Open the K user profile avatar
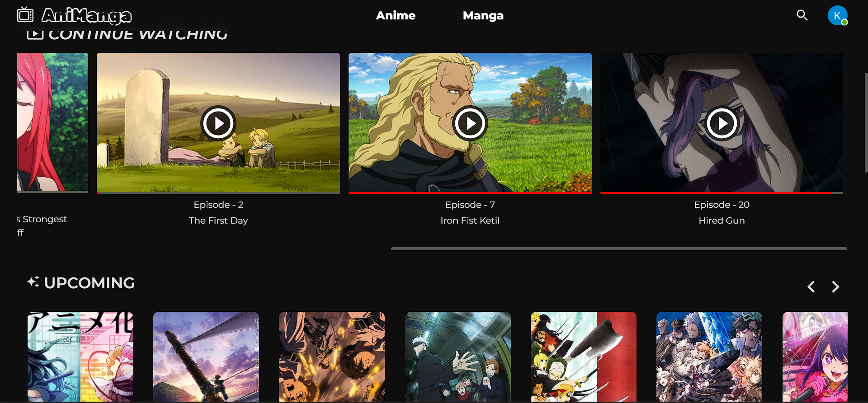868x403 pixels. (x=837, y=15)
